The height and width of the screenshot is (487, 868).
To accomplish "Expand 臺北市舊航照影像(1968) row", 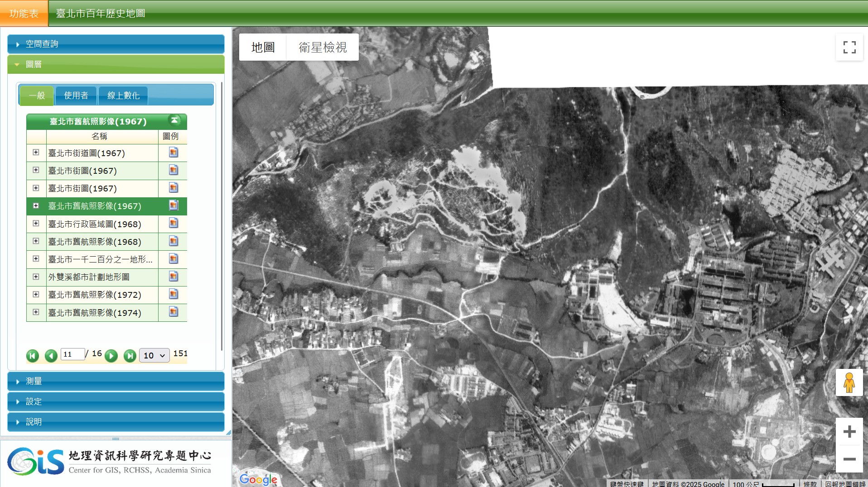I will 36,241.
